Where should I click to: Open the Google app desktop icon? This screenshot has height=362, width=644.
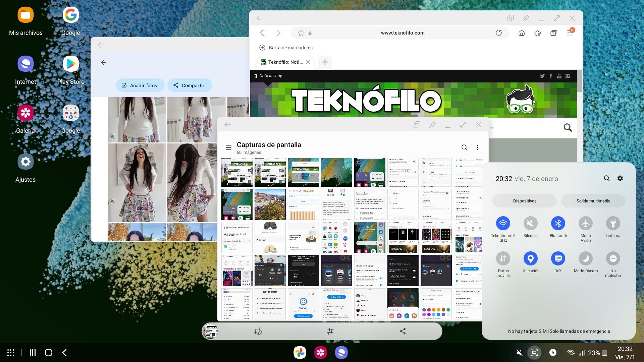[71, 21]
